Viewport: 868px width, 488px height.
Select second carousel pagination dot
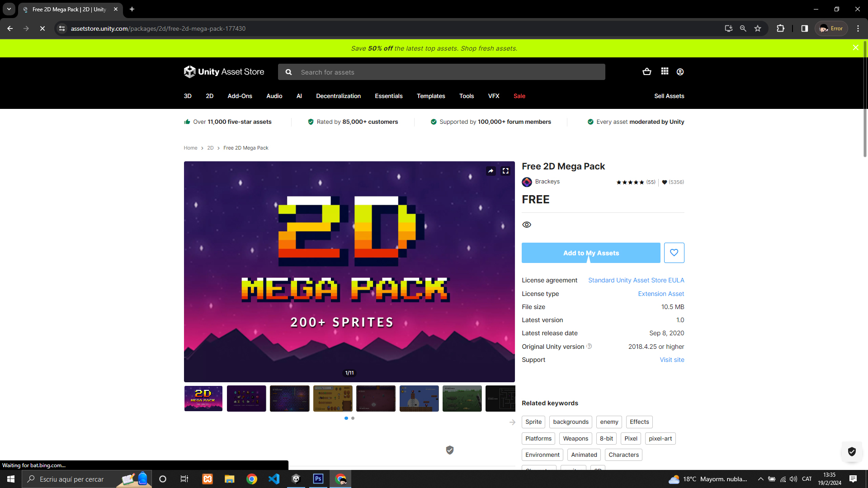(x=353, y=418)
